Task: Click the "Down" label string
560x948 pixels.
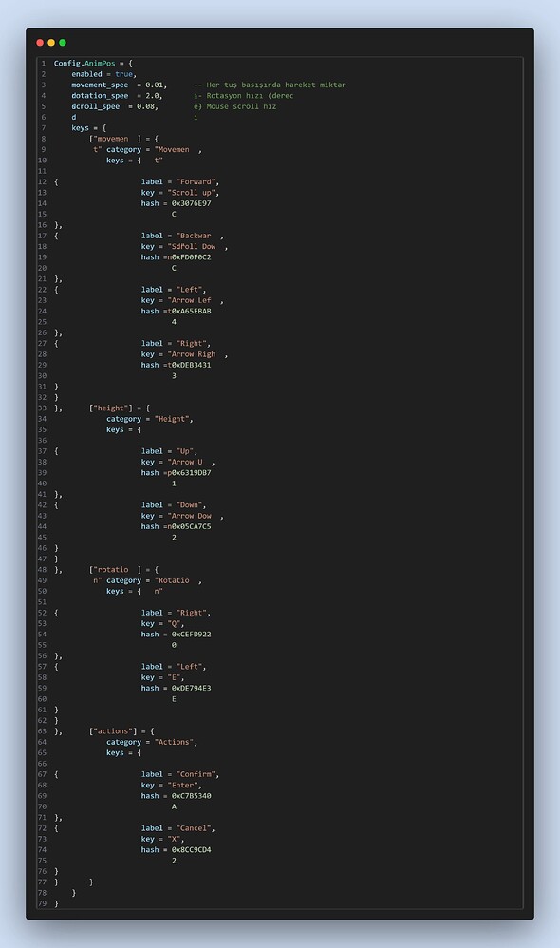Action: pyautogui.click(x=189, y=504)
